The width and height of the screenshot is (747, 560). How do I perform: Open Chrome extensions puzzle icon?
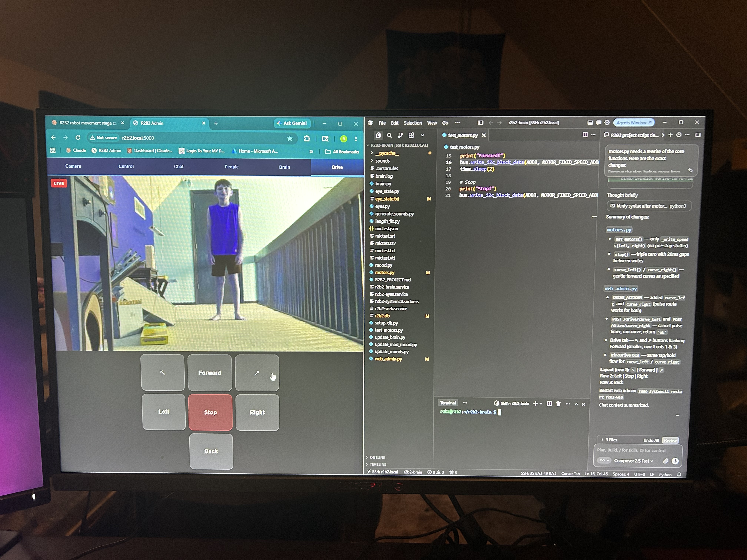307,138
